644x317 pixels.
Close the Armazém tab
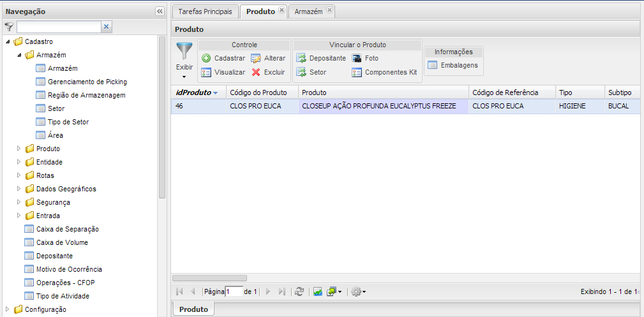pos(329,10)
